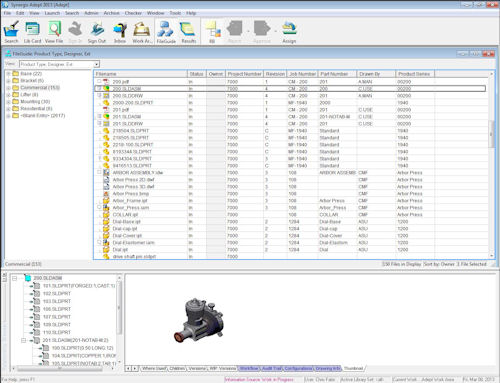Toggle the box beside 200.SLDDRW

[99, 95]
